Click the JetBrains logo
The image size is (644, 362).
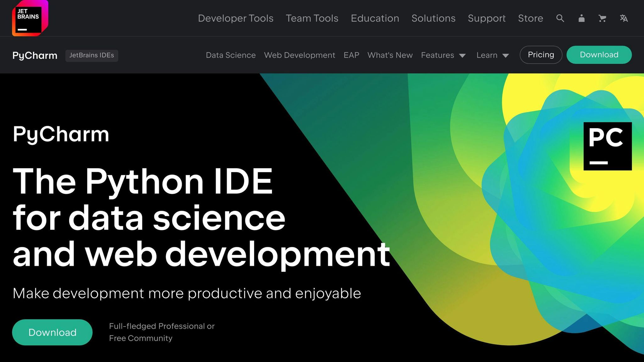click(30, 18)
